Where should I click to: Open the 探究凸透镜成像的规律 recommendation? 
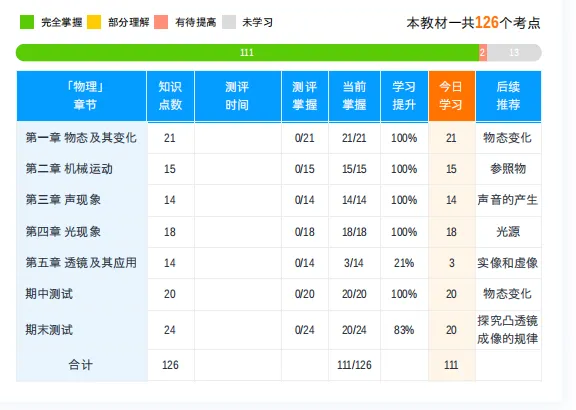click(x=508, y=330)
